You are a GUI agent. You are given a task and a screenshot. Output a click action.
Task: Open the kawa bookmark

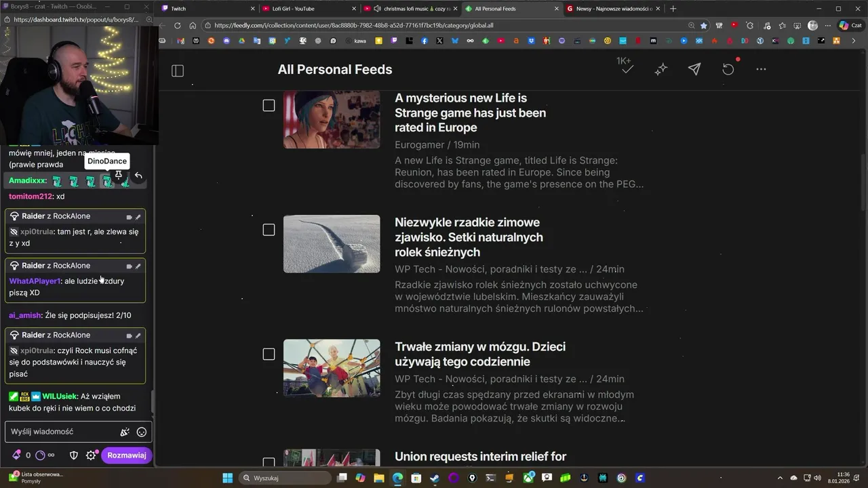point(355,41)
